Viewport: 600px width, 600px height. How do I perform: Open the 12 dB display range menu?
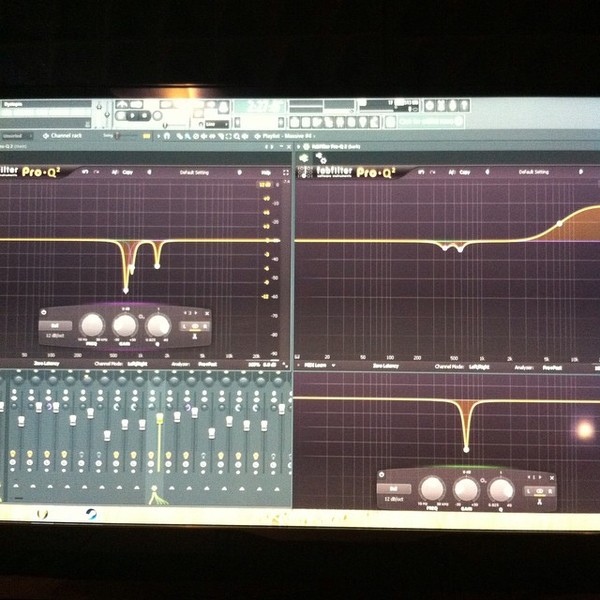tap(265, 185)
